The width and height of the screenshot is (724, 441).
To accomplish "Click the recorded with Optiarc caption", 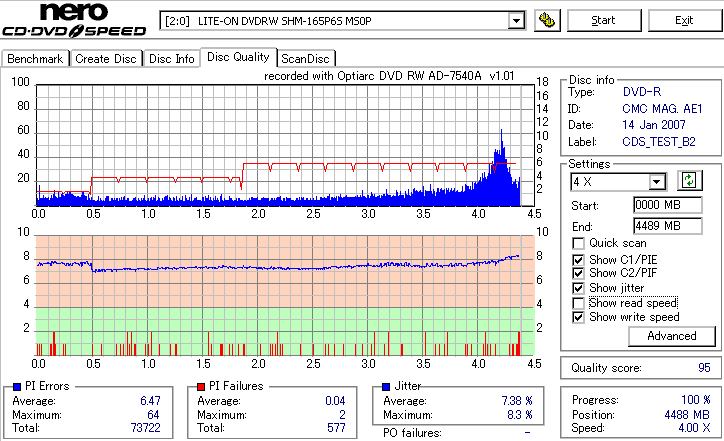I will [389, 76].
